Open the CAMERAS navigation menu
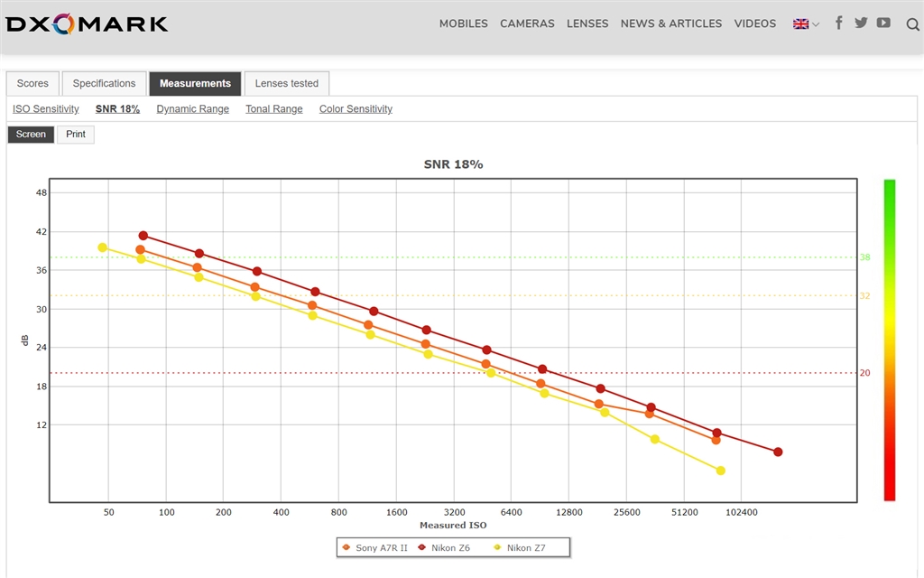The height and width of the screenshot is (578, 924). (x=527, y=23)
